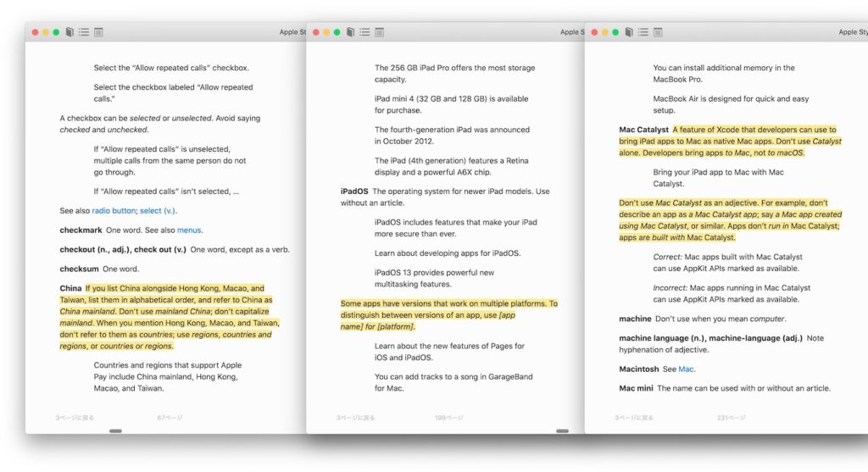Click "You can install additional memory" example
This screenshot has width=868, height=472.
click(x=724, y=74)
